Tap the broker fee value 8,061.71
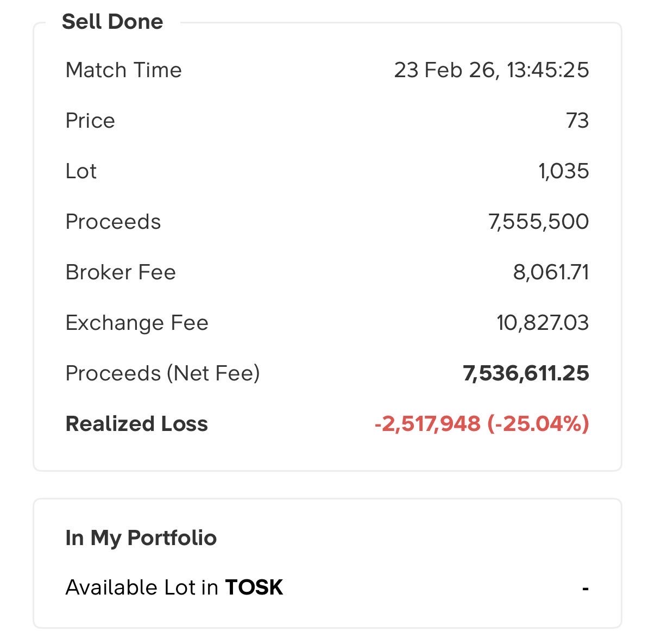655x644 pixels. [x=551, y=272]
